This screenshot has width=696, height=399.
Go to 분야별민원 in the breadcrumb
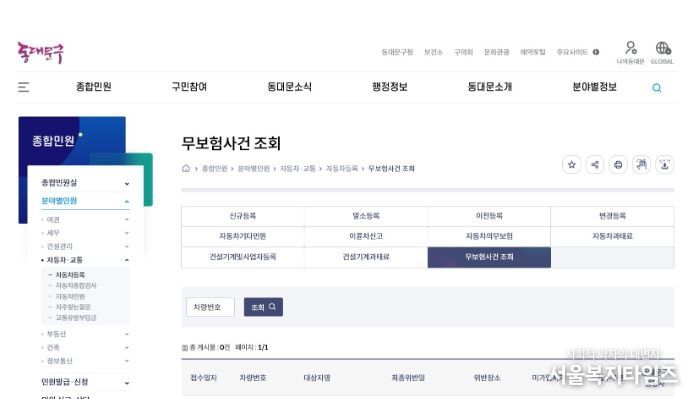coord(253,169)
